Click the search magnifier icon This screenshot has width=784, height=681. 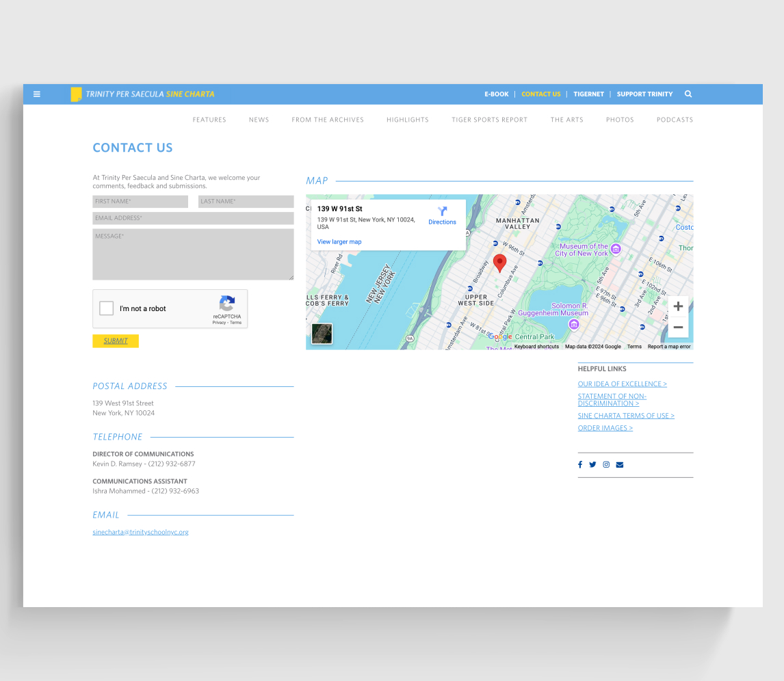coord(688,94)
